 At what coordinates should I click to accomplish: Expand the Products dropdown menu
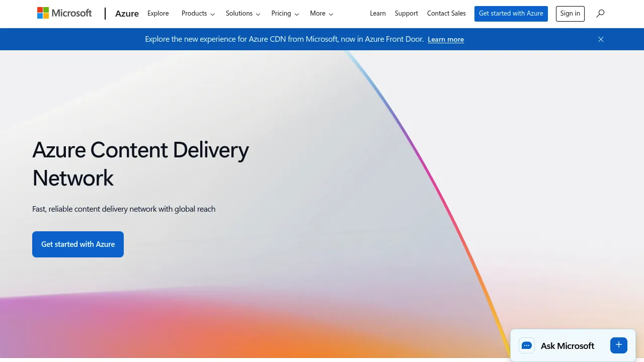tap(198, 14)
